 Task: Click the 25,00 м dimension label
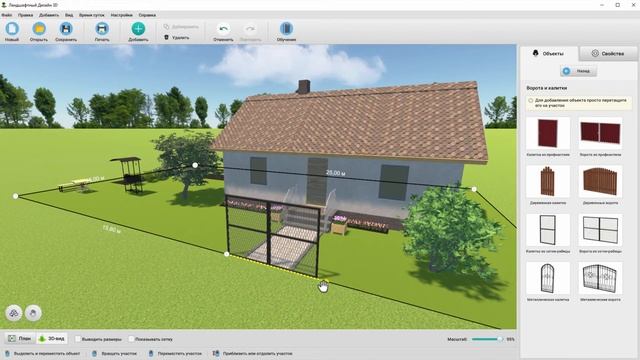point(336,173)
